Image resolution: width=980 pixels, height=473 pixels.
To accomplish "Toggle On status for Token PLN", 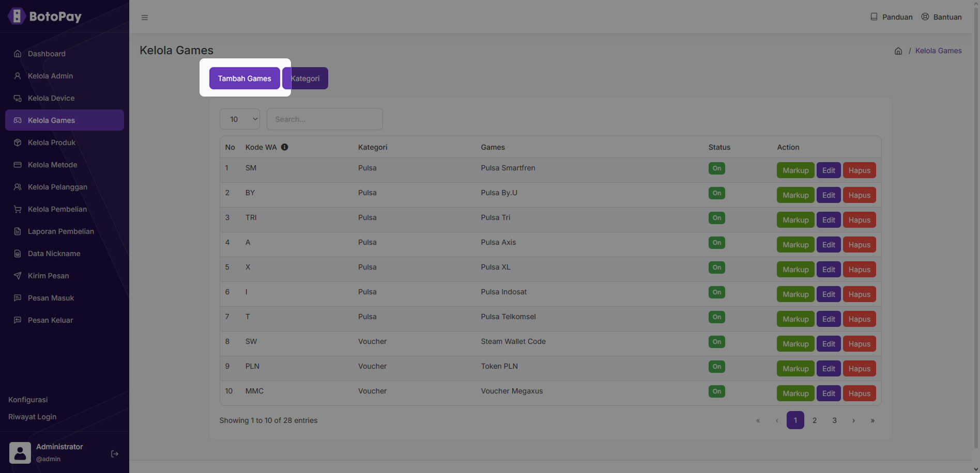I will [x=717, y=367].
